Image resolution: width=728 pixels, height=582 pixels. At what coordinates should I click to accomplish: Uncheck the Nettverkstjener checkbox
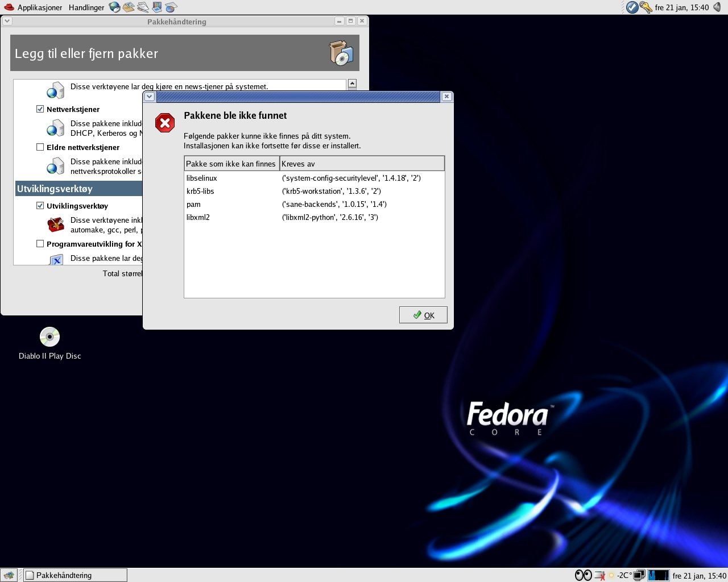click(40, 109)
